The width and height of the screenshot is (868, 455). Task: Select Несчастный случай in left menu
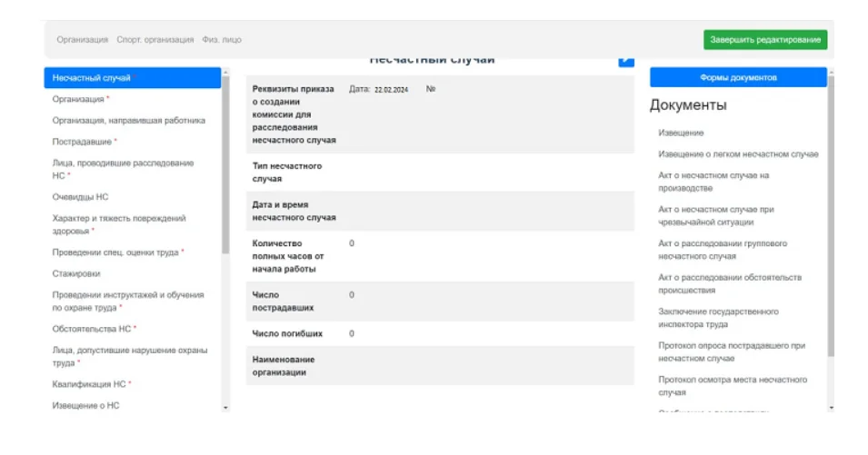tap(133, 78)
